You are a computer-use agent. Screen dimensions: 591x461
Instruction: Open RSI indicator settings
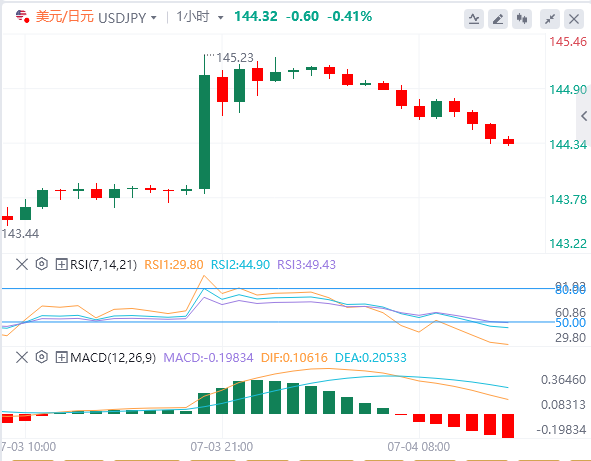pyautogui.click(x=41, y=264)
